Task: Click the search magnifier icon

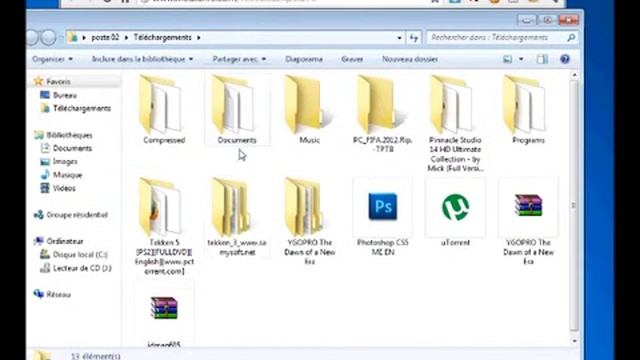Action: [x=571, y=38]
